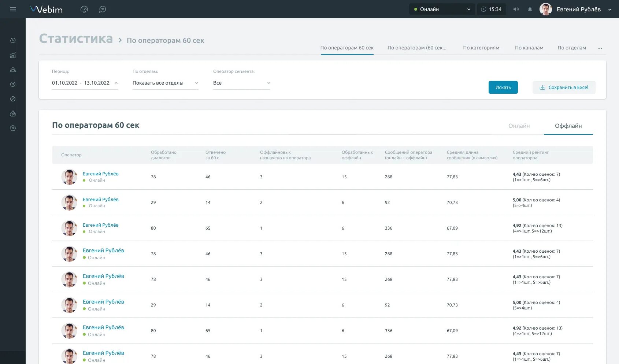Expand the Евгений Рублёв account menu
The width and height of the screenshot is (619, 364).
tap(584, 9)
